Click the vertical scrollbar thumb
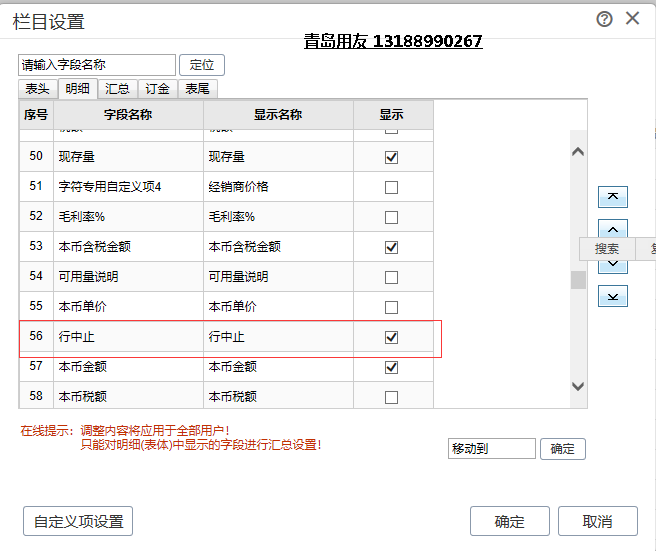This screenshot has width=656, height=551. pyautogui.click(x=578, y=279)
